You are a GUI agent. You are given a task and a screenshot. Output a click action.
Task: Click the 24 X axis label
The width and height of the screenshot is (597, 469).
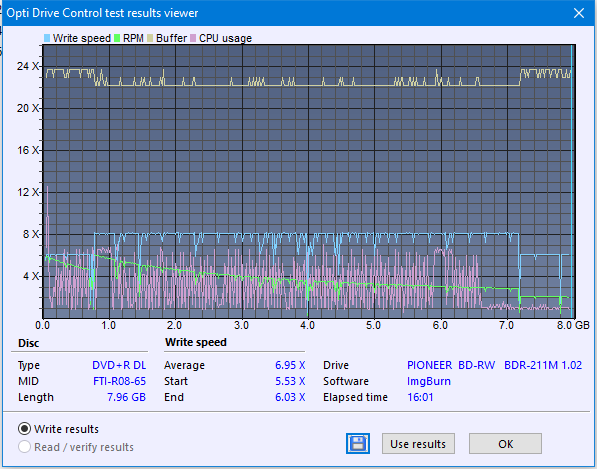[x=27, y=66]
